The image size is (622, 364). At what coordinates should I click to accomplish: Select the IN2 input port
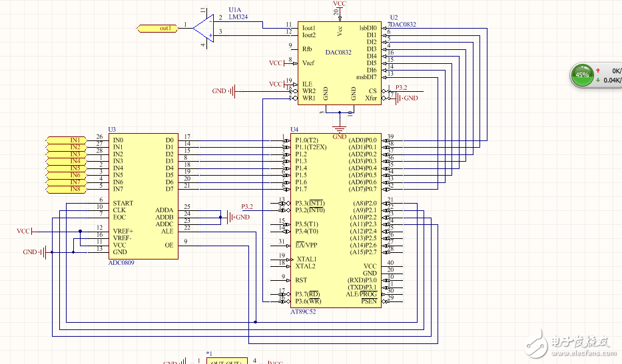point(66,147)
